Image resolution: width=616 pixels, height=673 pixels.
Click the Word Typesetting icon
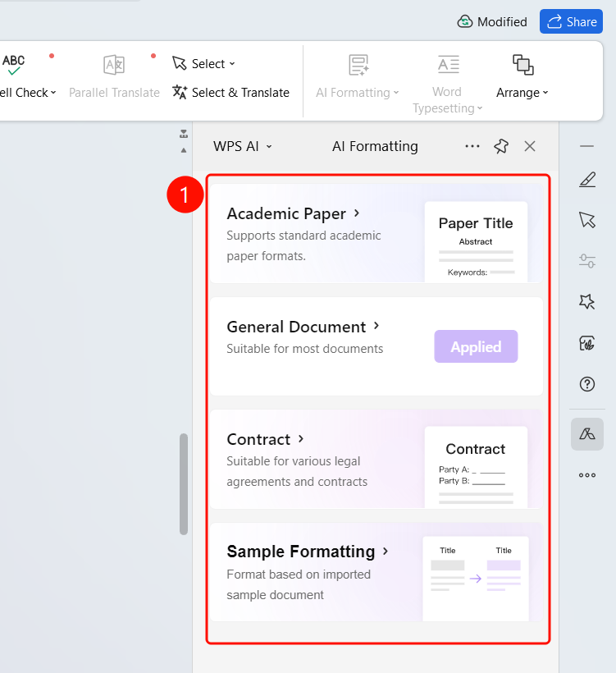(449, 64)
